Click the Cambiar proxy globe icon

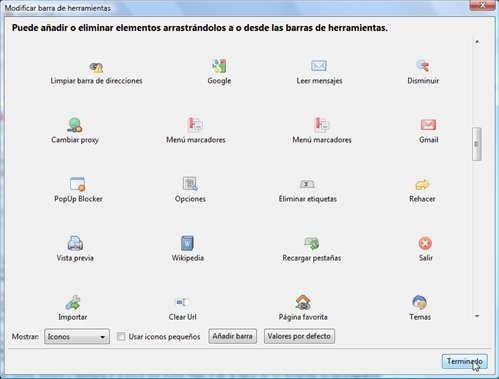tap(75, 125)
